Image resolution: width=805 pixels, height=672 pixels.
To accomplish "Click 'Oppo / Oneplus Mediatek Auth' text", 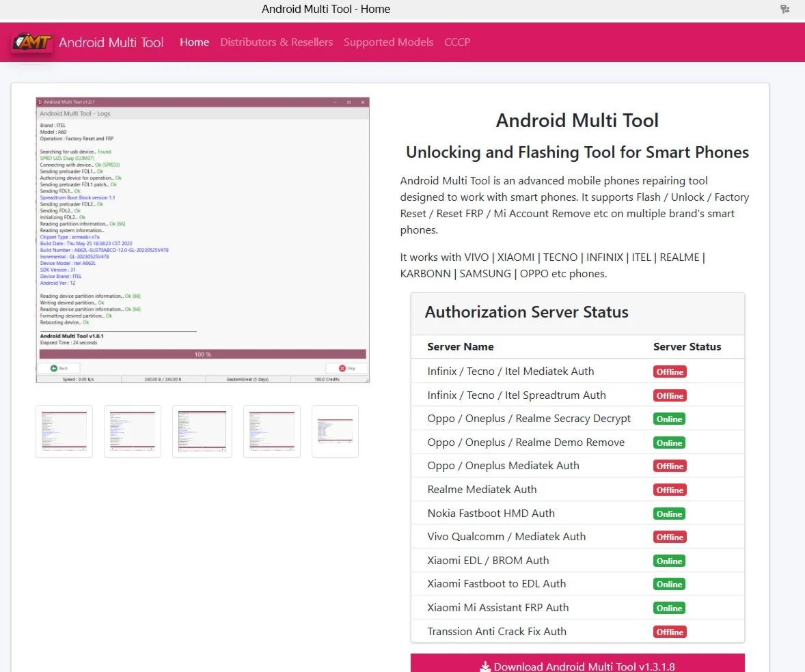I will (503, 466).
